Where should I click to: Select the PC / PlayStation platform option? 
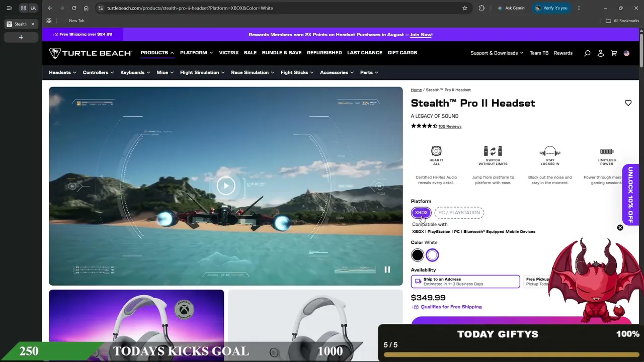pyautogui.click(x=459, y=213)
